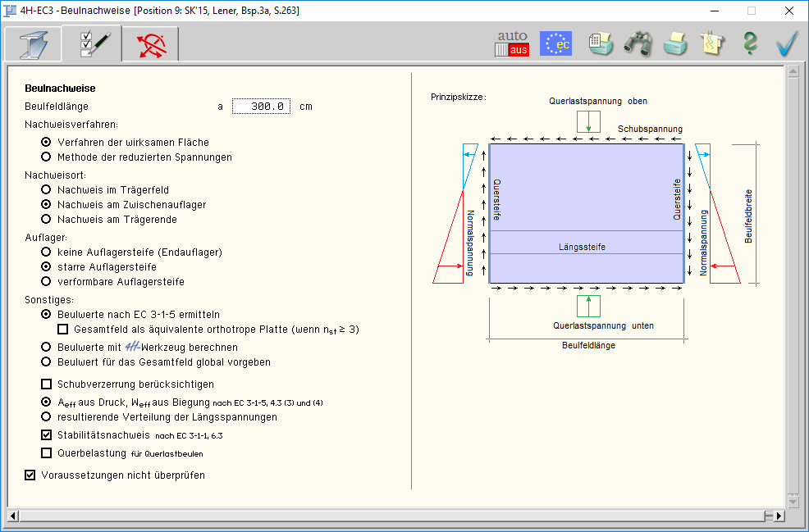Click the printer icon
Screen dimensions: 809x532
click(674, 43)
